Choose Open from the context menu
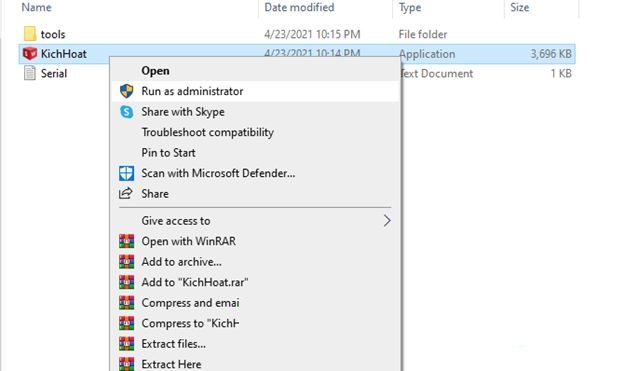The height and width of the screenshot is (371, 624). coord(255,71)
